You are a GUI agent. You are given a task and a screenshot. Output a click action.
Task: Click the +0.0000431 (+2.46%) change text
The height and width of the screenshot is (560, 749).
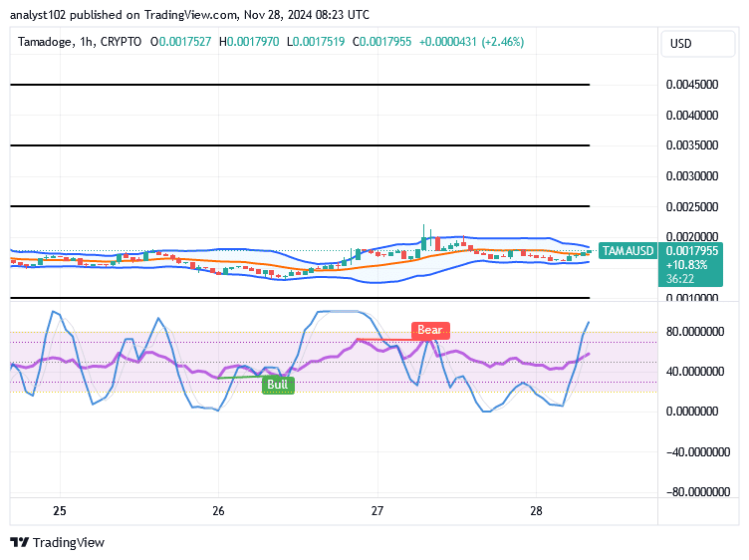tap(471, 42)
